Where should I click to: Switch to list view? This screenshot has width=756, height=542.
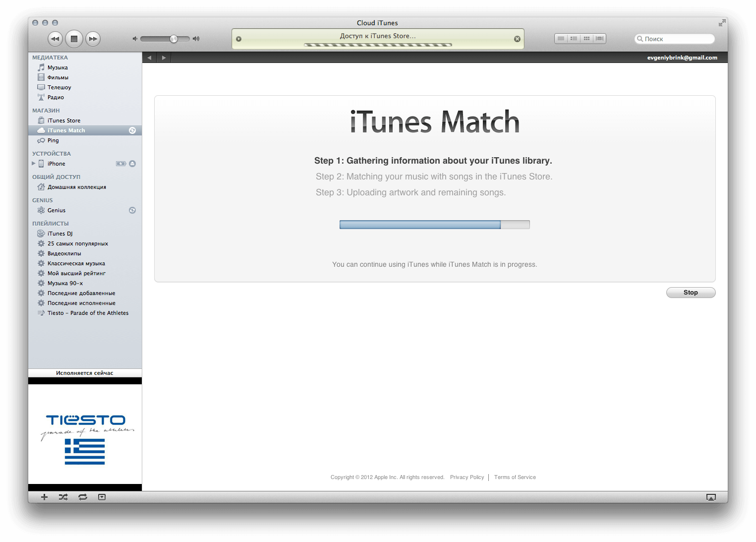(x=561, y=39)
